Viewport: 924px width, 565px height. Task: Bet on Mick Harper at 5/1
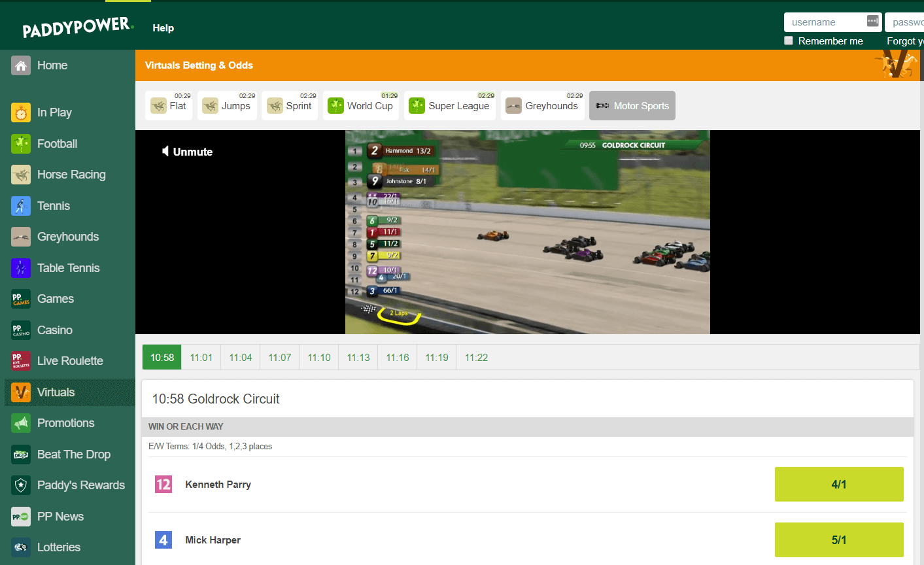coord(839,540)
